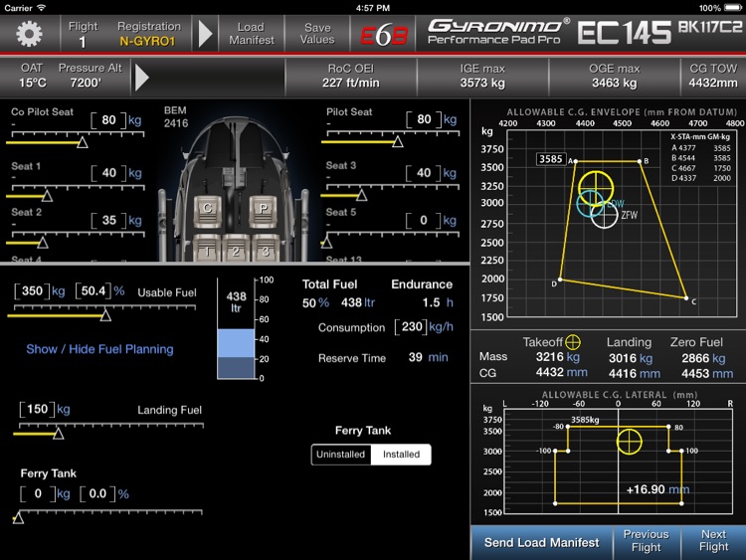
Task: Select CG TOW 4432mm value
Action: point(713,83)
